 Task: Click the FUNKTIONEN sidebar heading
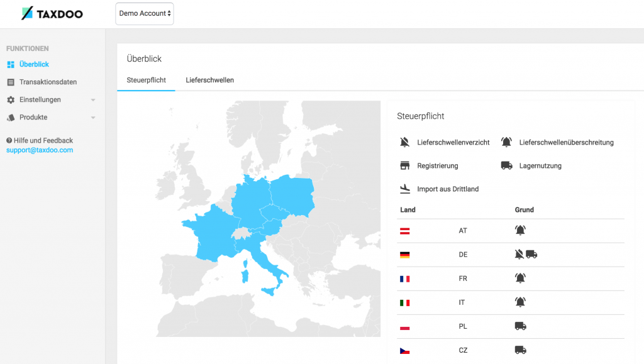[28, 48]
